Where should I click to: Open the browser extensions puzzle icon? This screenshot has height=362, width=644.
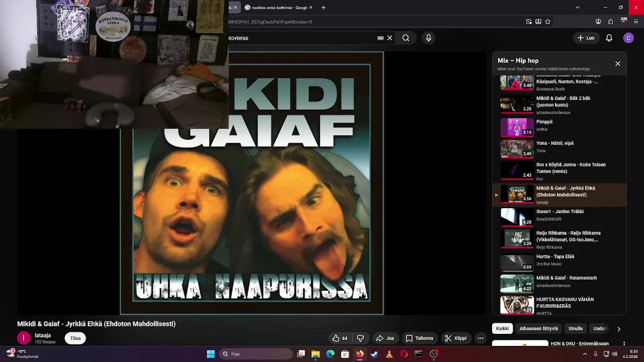[611, 22]
